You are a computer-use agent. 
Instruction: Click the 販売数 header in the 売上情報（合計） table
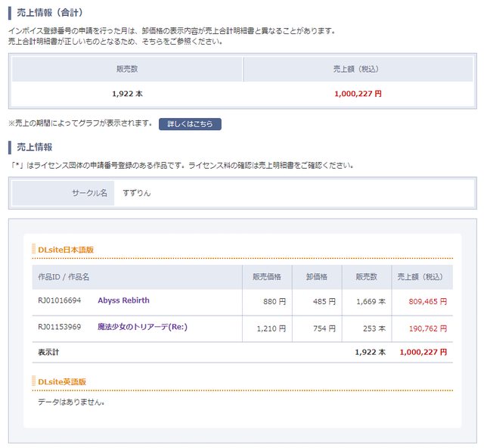(x=127, y=69)
